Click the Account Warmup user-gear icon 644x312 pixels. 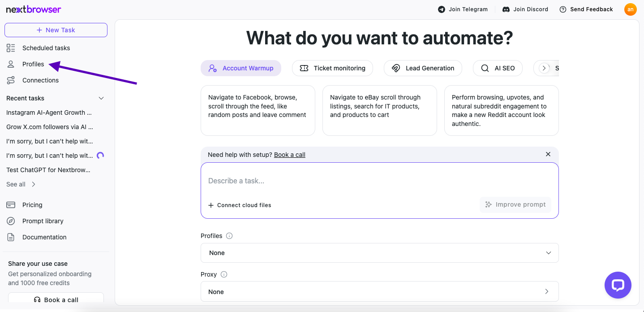click(213, 68)
